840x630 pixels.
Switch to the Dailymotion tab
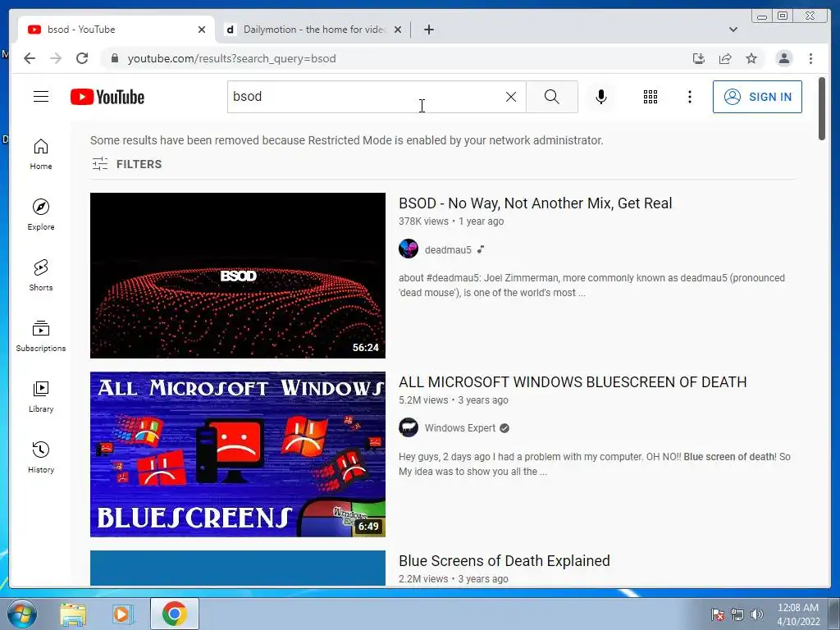point(313,30)
